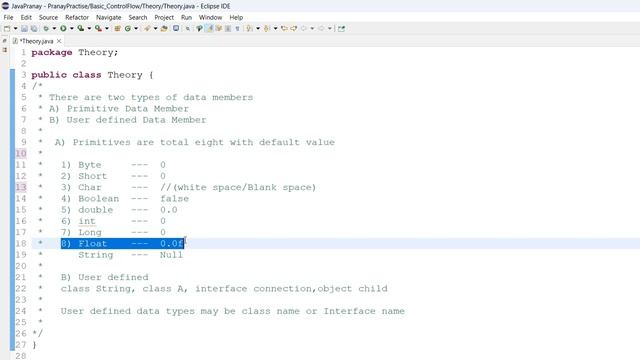Open the Edit menu
The width and height of the screenshot is (640, 360).
pos(26,18)
